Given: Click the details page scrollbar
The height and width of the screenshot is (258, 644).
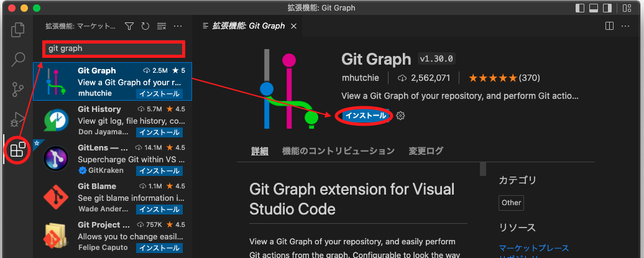Looking at the screenshot, I should tap(483, 169).
